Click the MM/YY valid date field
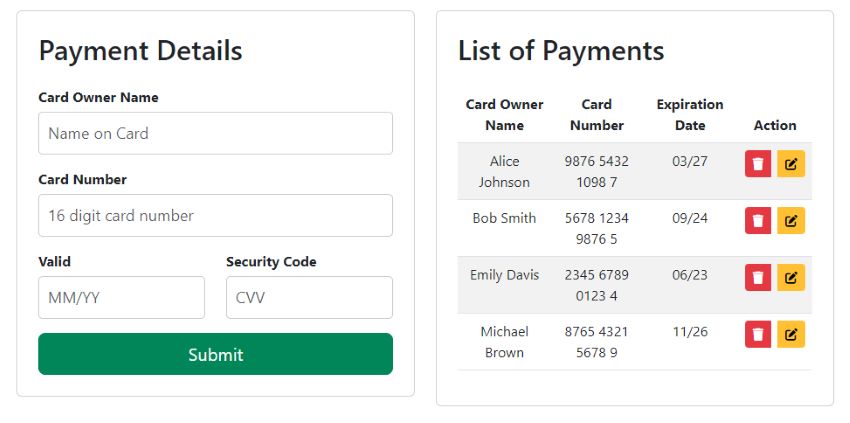The width and height of the screenshot is (850, 423). [121, 298]
